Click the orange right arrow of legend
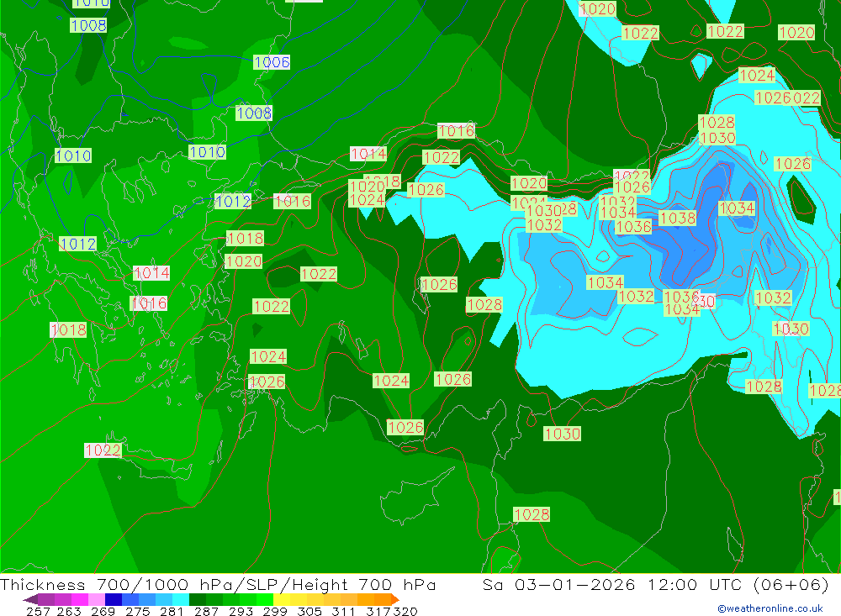Screen dimensions: 841x616 pyautogui.click(x=394, y=599)
